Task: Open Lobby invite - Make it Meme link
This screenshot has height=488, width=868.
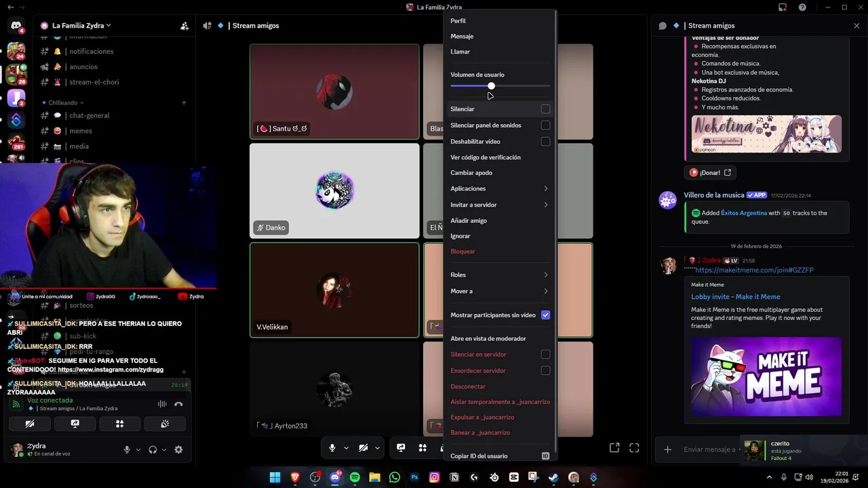Action: click(736, 297)
